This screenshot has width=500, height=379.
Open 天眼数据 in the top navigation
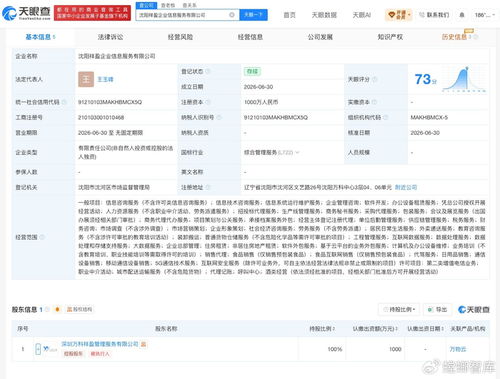[x=324, y=15]
